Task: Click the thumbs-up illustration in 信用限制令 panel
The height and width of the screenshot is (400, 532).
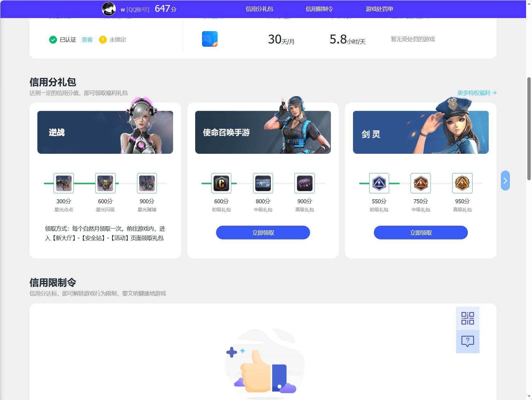Action: pyautogui.click(x=264, y=364)
